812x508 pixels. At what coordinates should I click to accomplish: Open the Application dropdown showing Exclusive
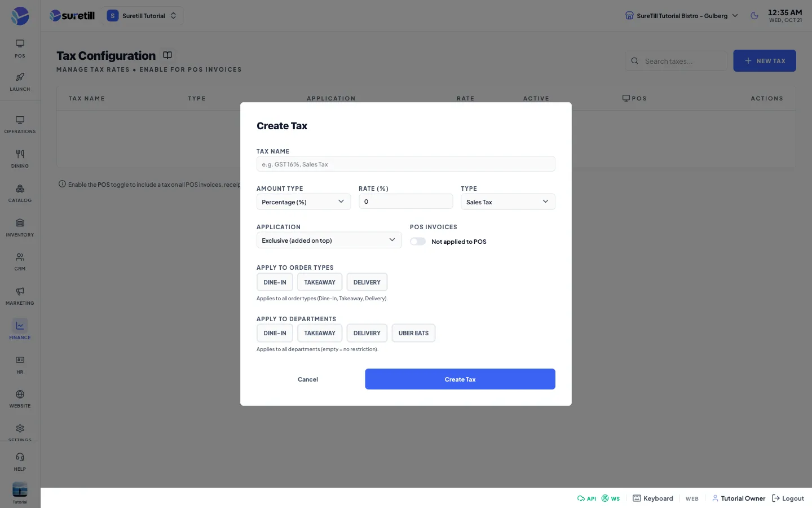[329, 240]
